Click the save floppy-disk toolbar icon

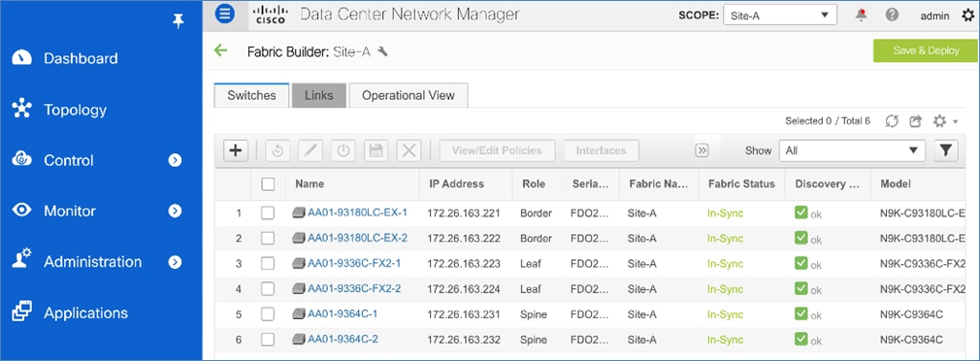tap(376, 150)
